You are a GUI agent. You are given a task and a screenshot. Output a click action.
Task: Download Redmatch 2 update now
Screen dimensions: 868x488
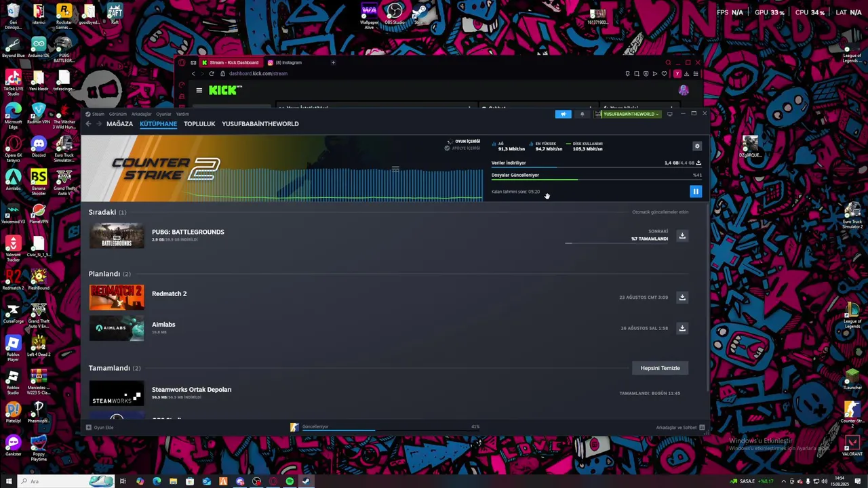(x=682, y=297)
